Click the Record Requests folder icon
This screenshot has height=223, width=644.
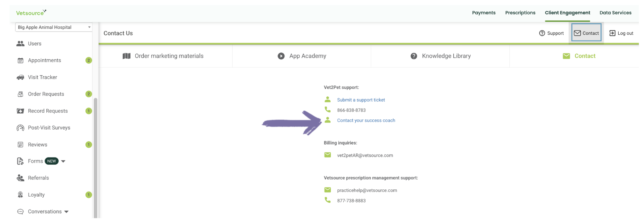[x=20, y=111]
